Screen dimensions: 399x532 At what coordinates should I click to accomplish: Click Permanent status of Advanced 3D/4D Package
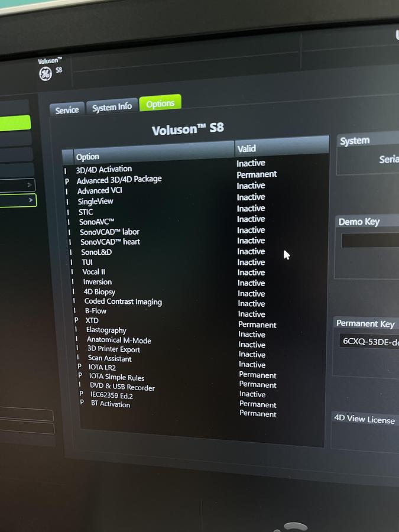pyautogui.click(x=257, y=174)
